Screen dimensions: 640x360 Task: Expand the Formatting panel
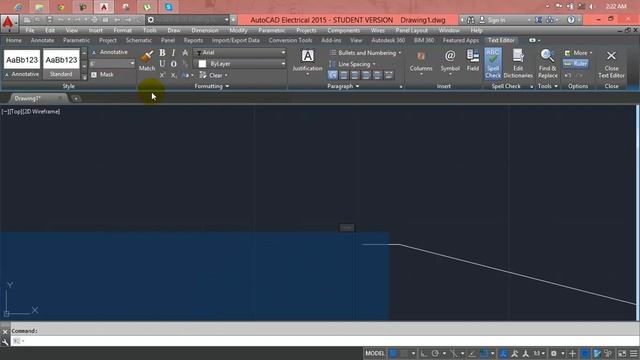tap(211, 86)
